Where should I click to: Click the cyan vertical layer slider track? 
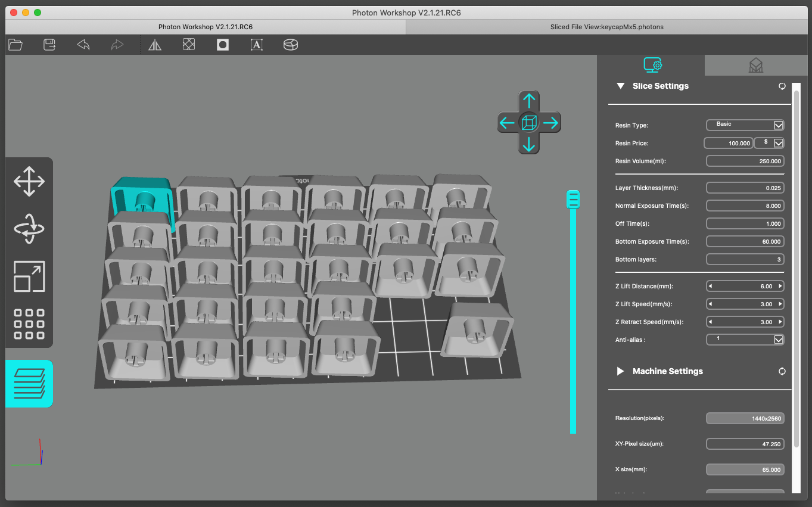573,321
